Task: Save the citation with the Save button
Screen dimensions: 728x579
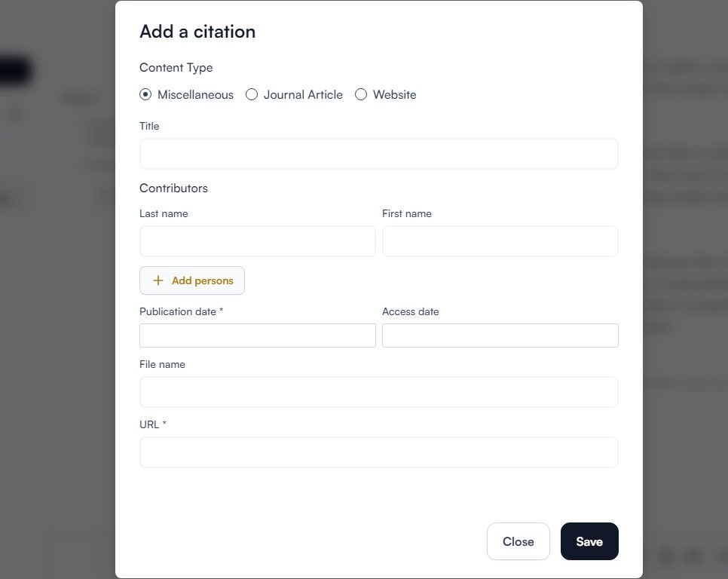Action: coord(589,541)
